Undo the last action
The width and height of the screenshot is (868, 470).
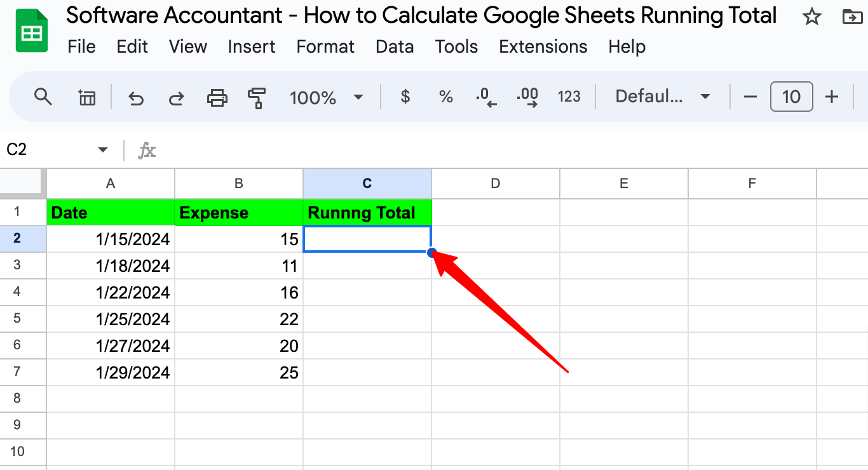(x=135, y=97)
